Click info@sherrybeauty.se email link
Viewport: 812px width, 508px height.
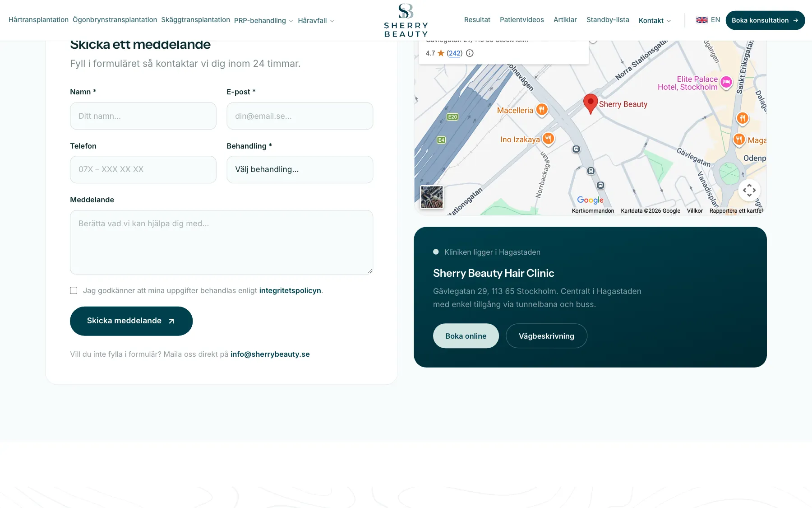[x=270, y=354]
